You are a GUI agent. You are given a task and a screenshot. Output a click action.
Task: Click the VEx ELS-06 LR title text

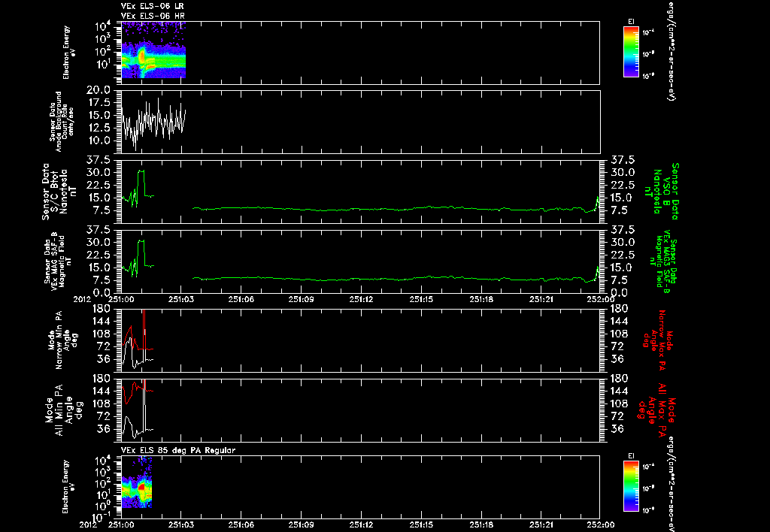tap(153, 6)
